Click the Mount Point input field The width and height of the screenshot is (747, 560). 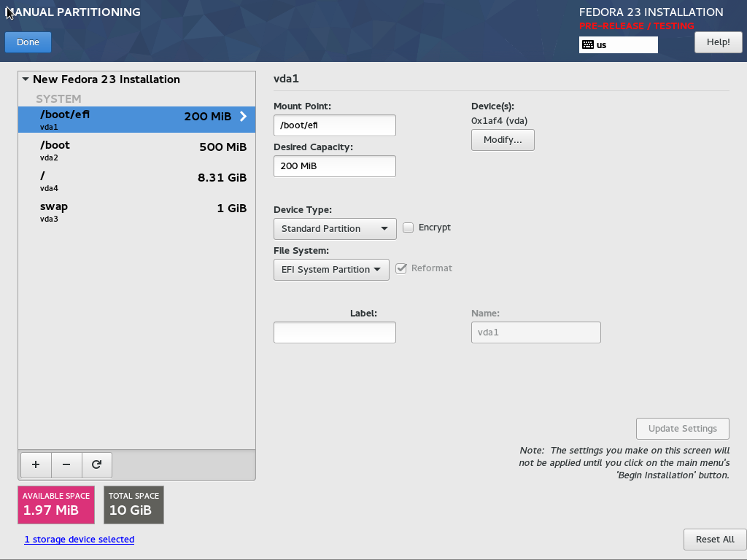pos(334,125)
